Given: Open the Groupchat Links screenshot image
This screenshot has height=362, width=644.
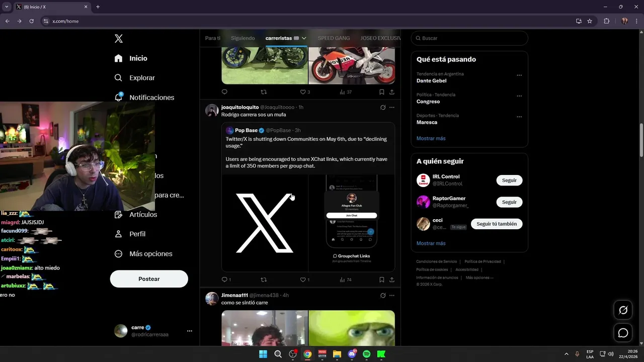Looking at the screenshot, I should (x=352, y=223).
